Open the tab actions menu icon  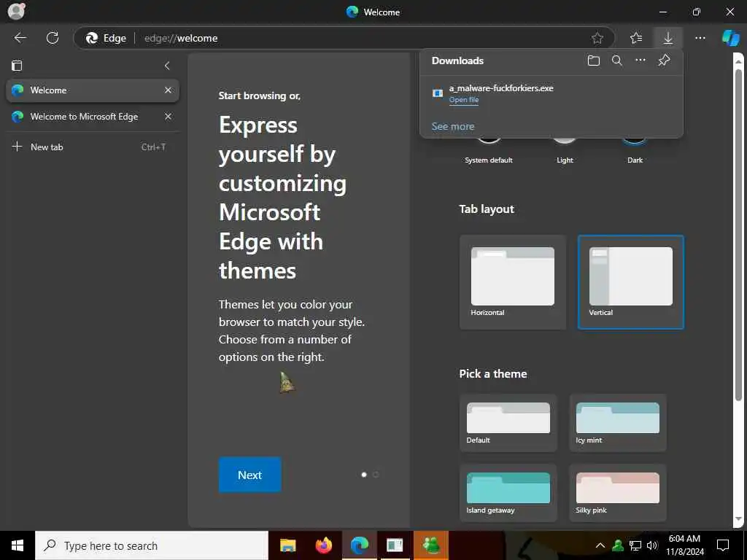tap(18, 66)
